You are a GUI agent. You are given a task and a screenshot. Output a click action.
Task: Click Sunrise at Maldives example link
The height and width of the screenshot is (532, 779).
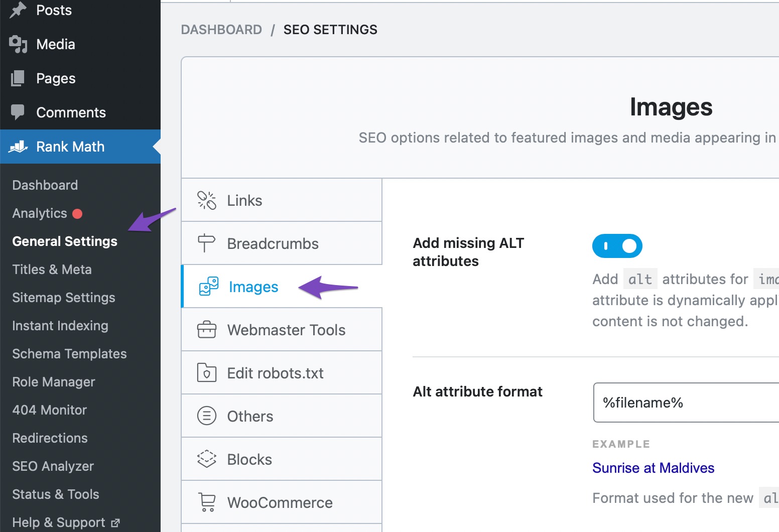653,468
